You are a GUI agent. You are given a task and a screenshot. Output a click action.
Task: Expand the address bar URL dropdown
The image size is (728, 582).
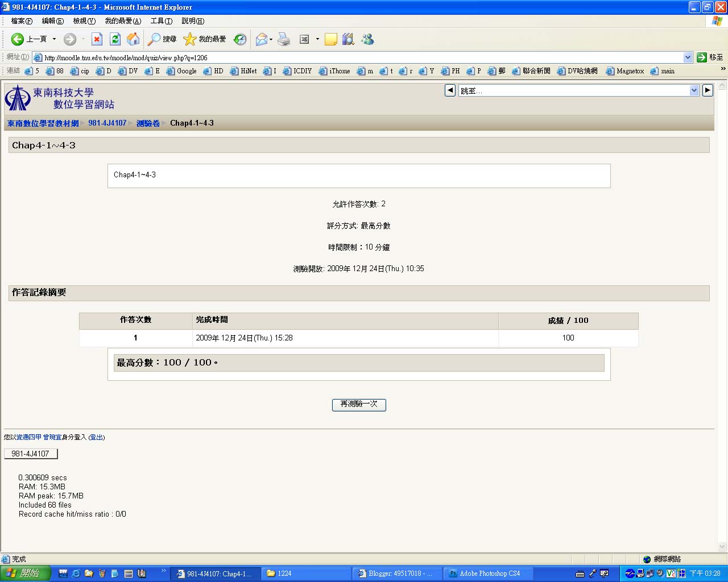coord(688,57)
